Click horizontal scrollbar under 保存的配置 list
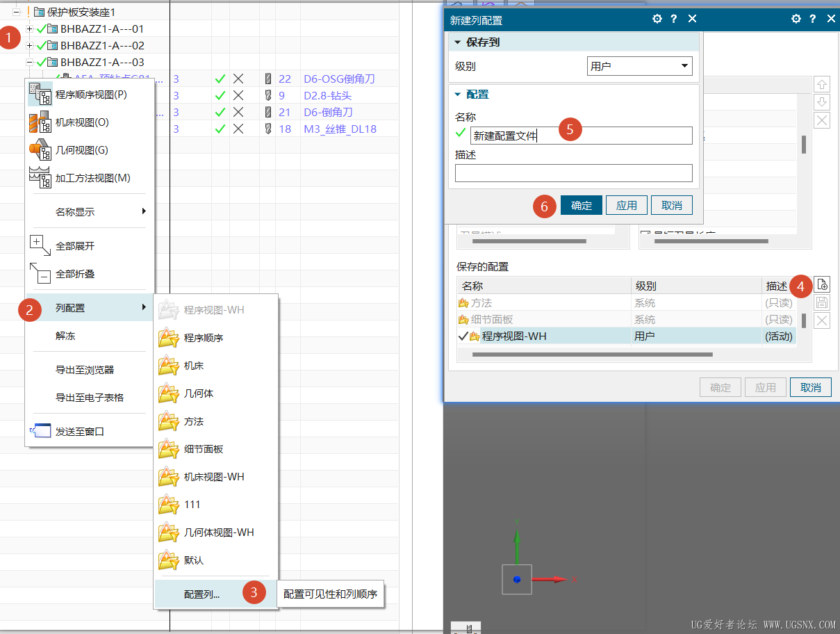This screenshot has height=634, width=840. [x=592, y=355]
